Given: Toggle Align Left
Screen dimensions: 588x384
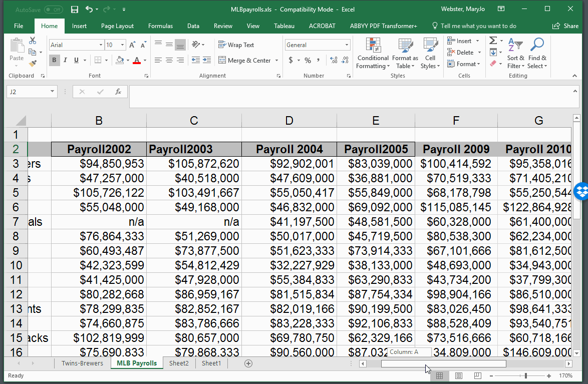Looking at the screenshot, I should [158, 60].
